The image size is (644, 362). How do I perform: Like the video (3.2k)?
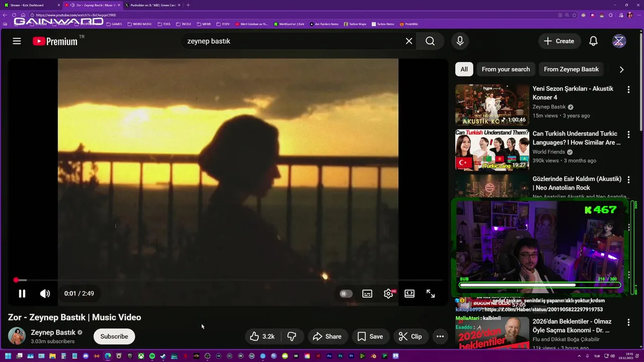[262, 336]
